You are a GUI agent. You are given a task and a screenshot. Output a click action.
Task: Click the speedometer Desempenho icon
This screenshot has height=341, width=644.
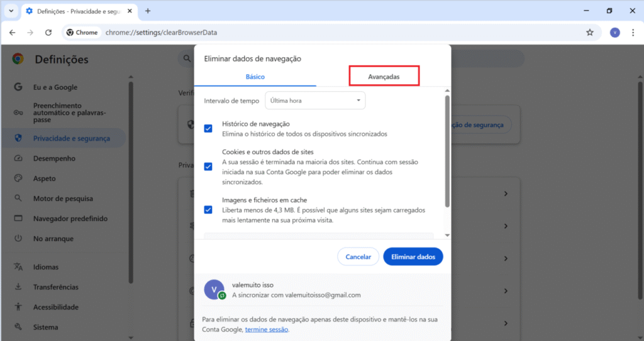coord(18,158)
